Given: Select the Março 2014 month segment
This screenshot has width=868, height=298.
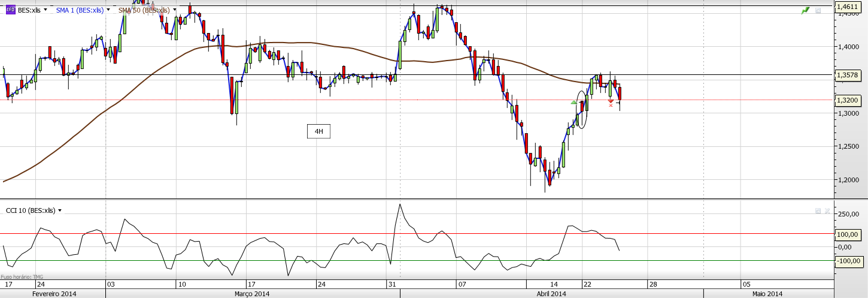Looking at the screenshot, I should [252, 294].
